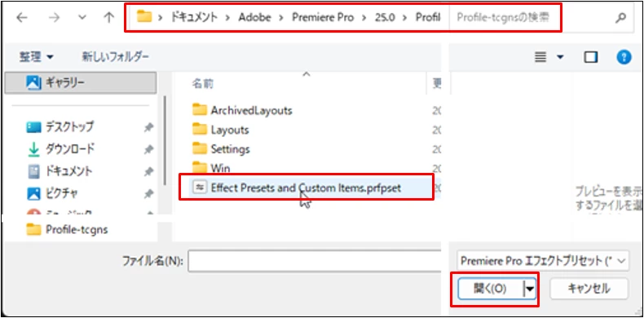Screen dimensions: 644x318
Task: Click the ファイル名 input field
Action: pyautogui.click(x=315, y=261)
